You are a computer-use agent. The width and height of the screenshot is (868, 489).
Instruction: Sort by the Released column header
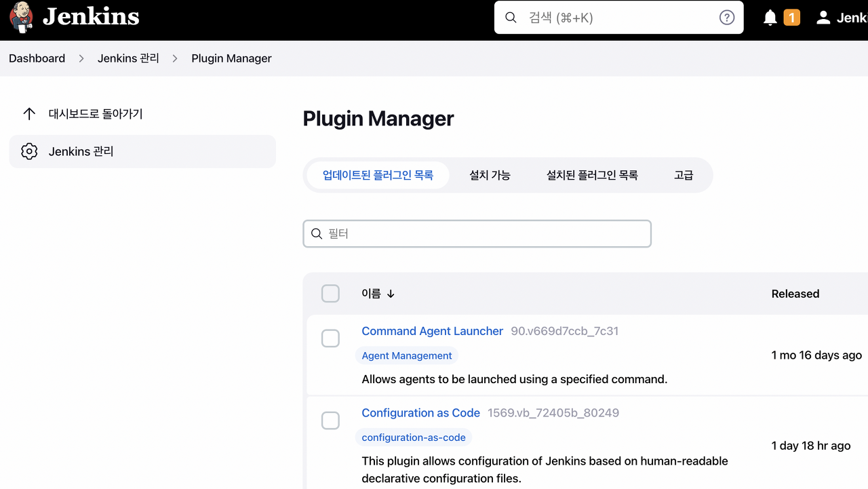pyautogui.click(x=795, y=294)
